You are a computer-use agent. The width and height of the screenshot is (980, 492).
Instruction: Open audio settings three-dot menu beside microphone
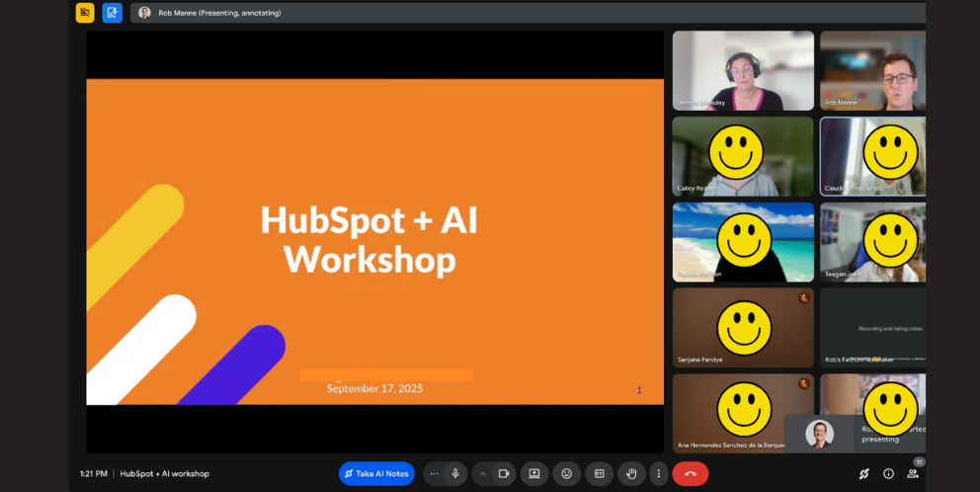click(435, 473)
